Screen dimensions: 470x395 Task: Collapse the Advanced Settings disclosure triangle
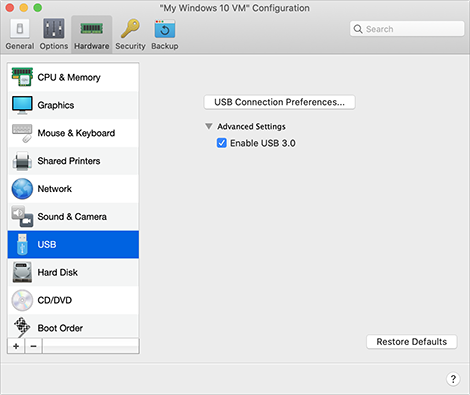[x=209, y=126]
